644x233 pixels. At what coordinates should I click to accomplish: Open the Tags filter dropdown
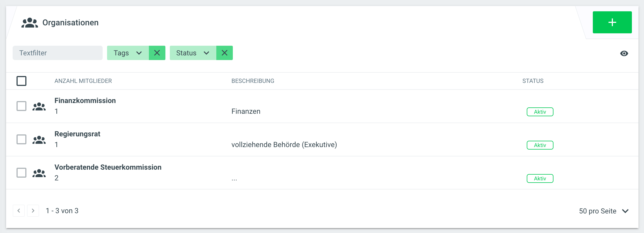click(x=128, y=53)
